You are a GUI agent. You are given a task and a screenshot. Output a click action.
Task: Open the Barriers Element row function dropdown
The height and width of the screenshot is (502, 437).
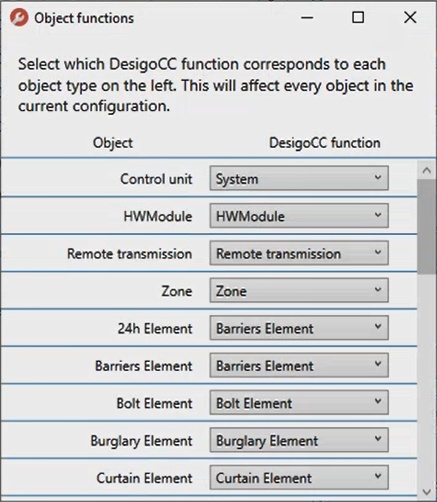tap(299, 365)
